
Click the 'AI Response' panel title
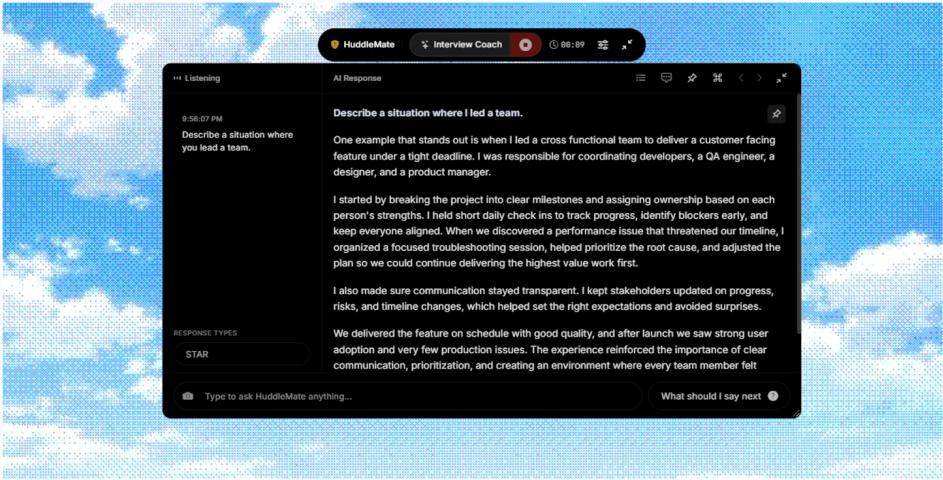click(x=357, y=78)
